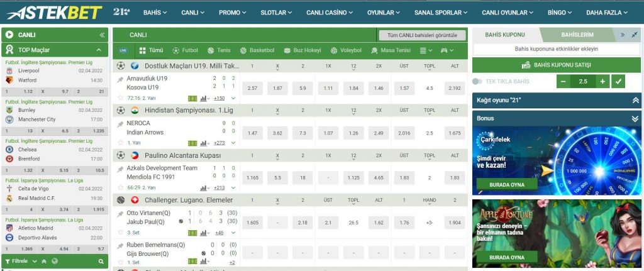Viewport: 644px width, 271px height.
Task: Favorite the Ruben Bemelmans match star
Action: point(120,262)
